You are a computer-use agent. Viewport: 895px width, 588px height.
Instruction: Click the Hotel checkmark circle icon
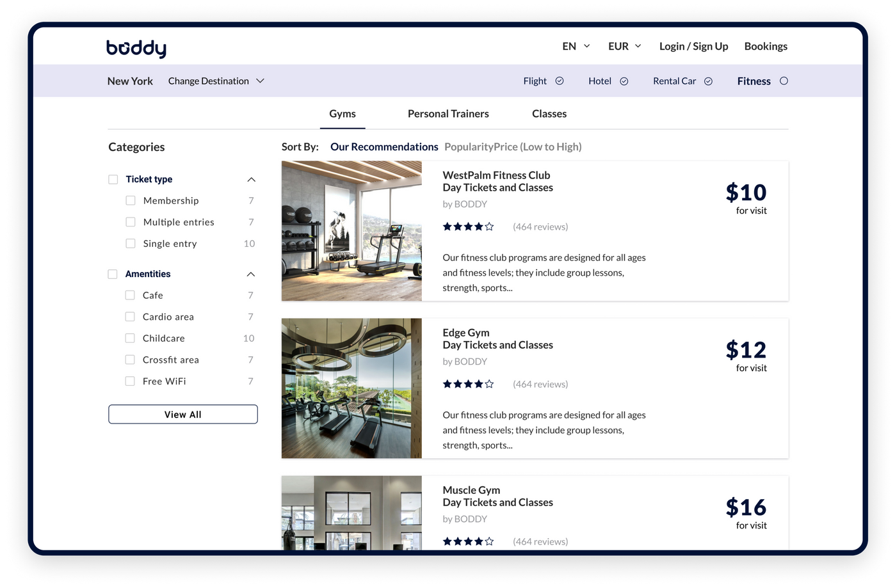click(x=624, y=81)
